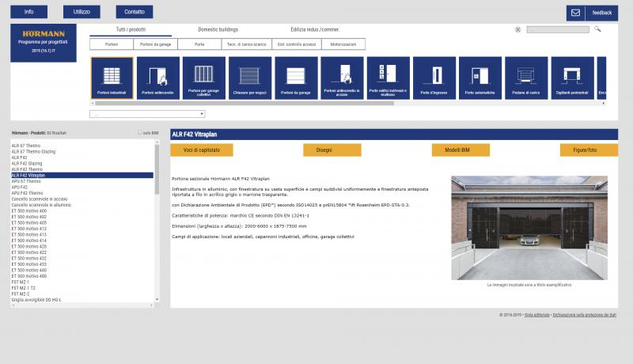Click inside the search input field
Viewport: 633px width, 364px height.
pyautogui.click(x=558, y=29)
